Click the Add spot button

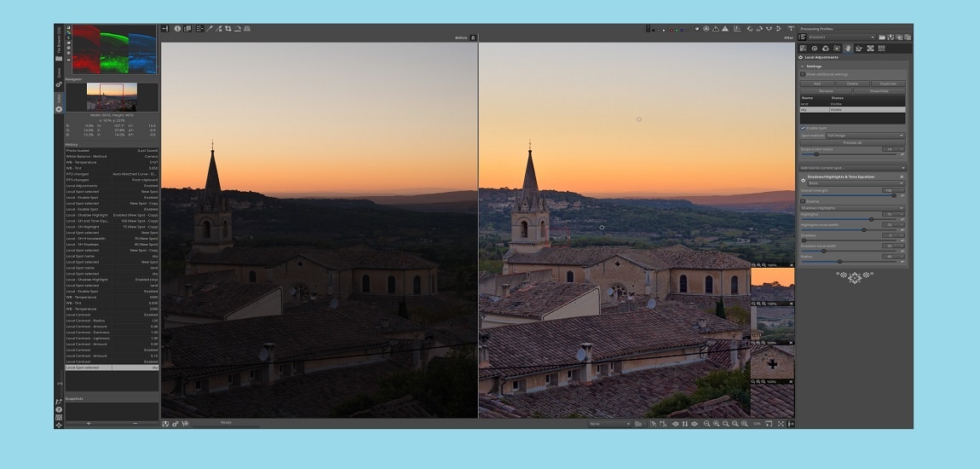[817, 84]
